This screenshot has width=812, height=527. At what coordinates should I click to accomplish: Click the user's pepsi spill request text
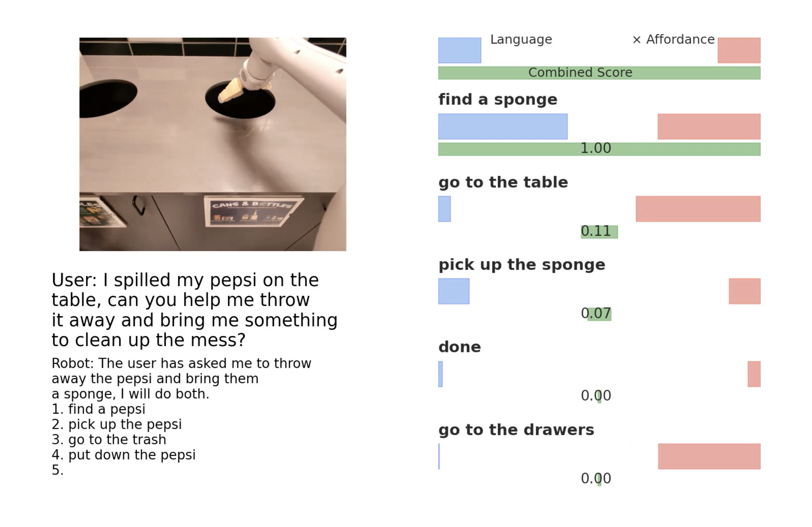pyautogui.click(x=194, y=309)
